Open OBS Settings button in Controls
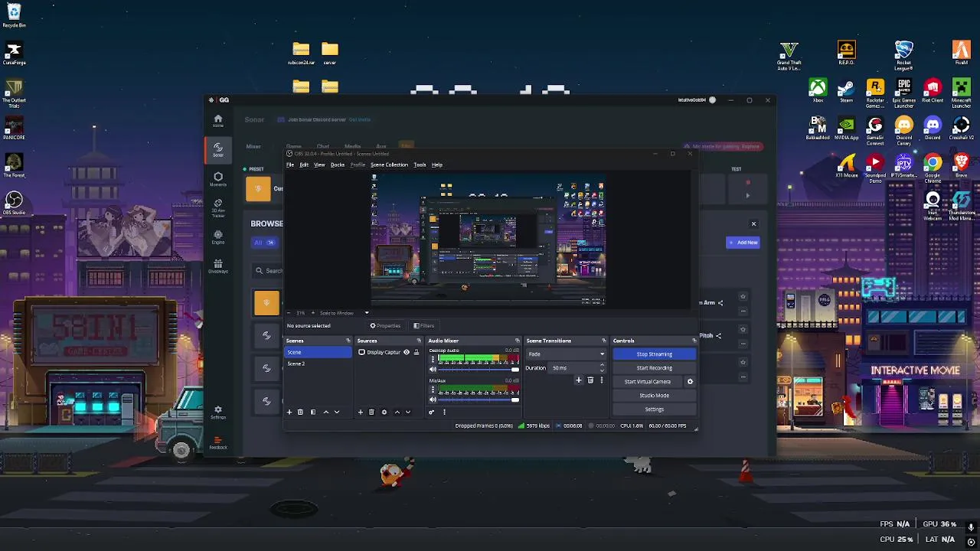Screen dimensions: 980x551 point(654,409)
